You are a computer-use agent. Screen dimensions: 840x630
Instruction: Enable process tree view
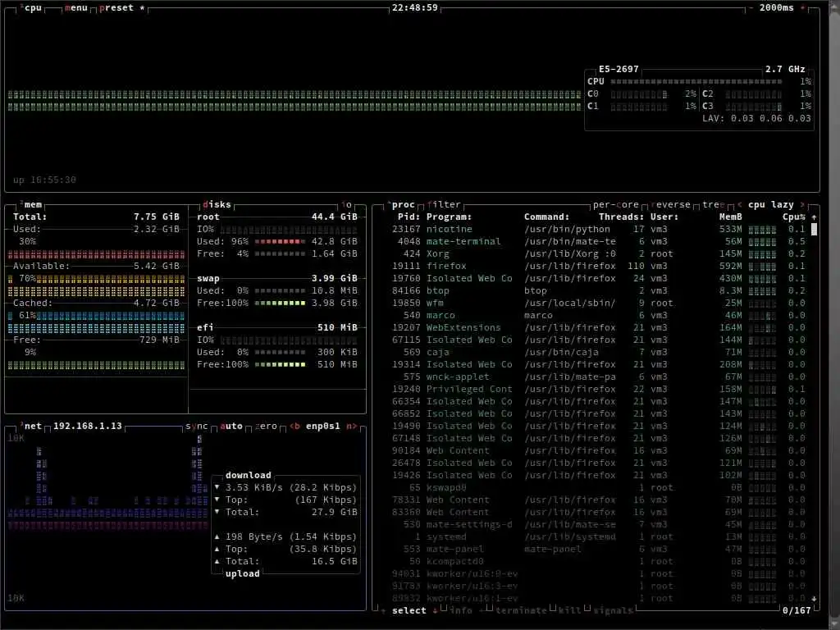tap(713, 204)
